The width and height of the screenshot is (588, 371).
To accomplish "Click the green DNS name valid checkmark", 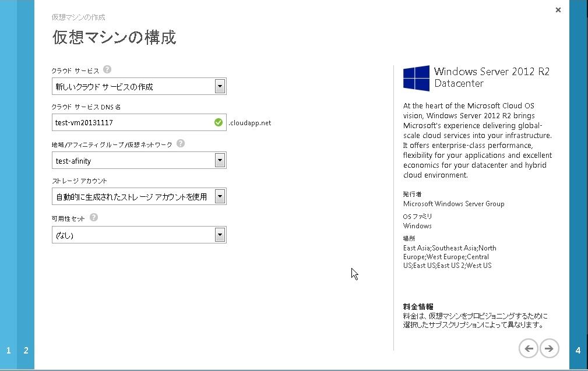I will (x=219, y=122).
